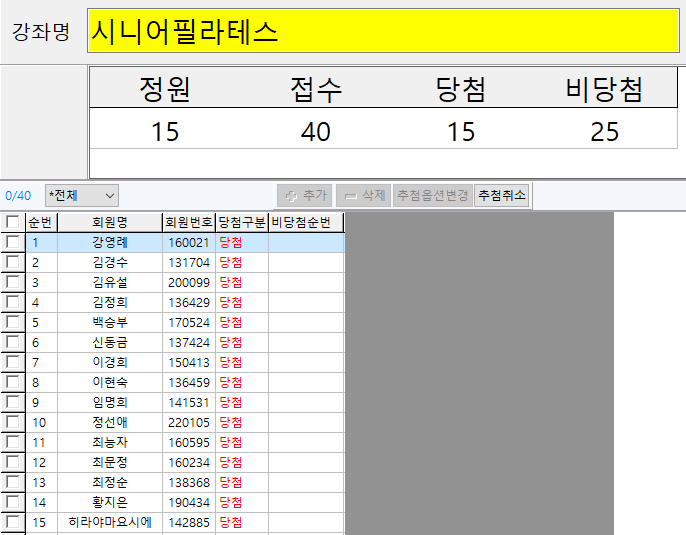Select member name 김정희
Viewport: 686px width, 535px height.
tap(110, 302)
